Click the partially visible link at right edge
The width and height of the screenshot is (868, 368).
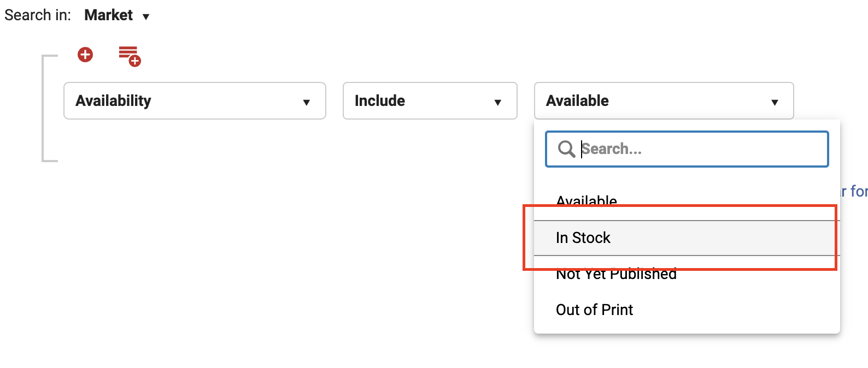[855, 192]
